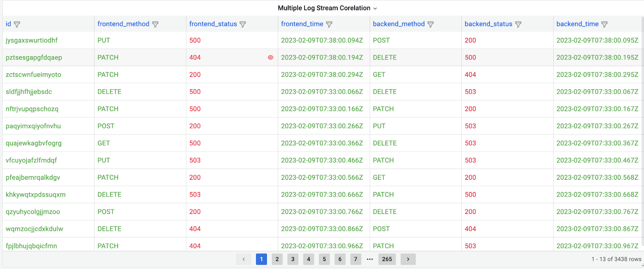Expand the pagination ellipsis
The width and height of the screenshot is (644, 269).
pyautogui.click(x=370, y=259)
